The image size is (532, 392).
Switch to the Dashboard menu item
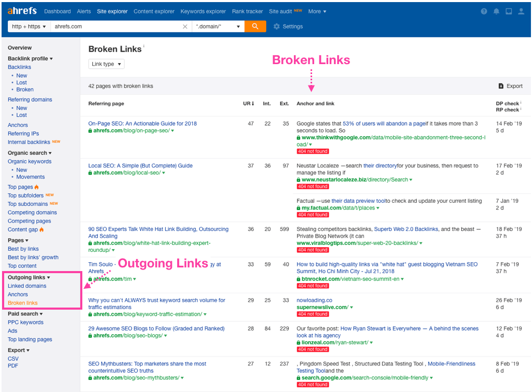pyautogui.click(x=57, y=11)
